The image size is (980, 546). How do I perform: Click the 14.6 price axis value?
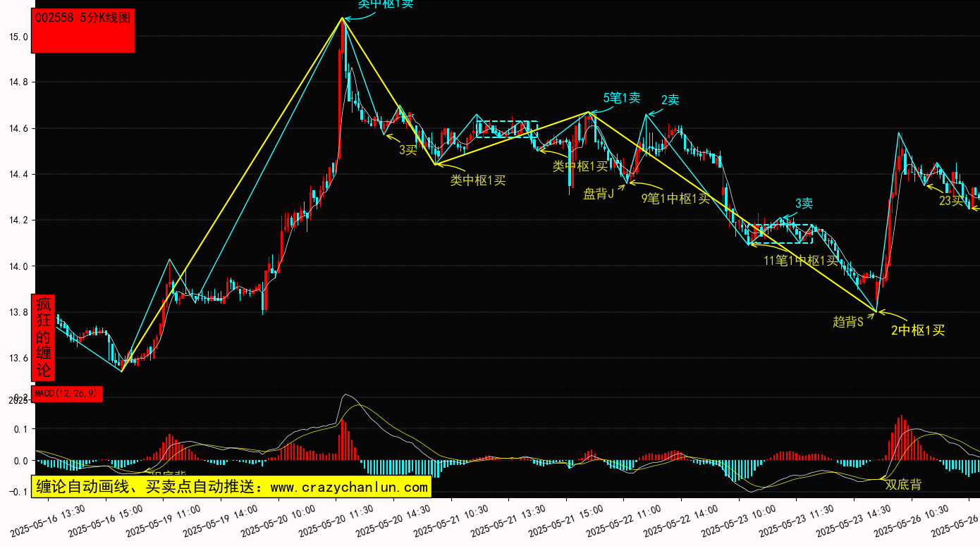[19, 129]
